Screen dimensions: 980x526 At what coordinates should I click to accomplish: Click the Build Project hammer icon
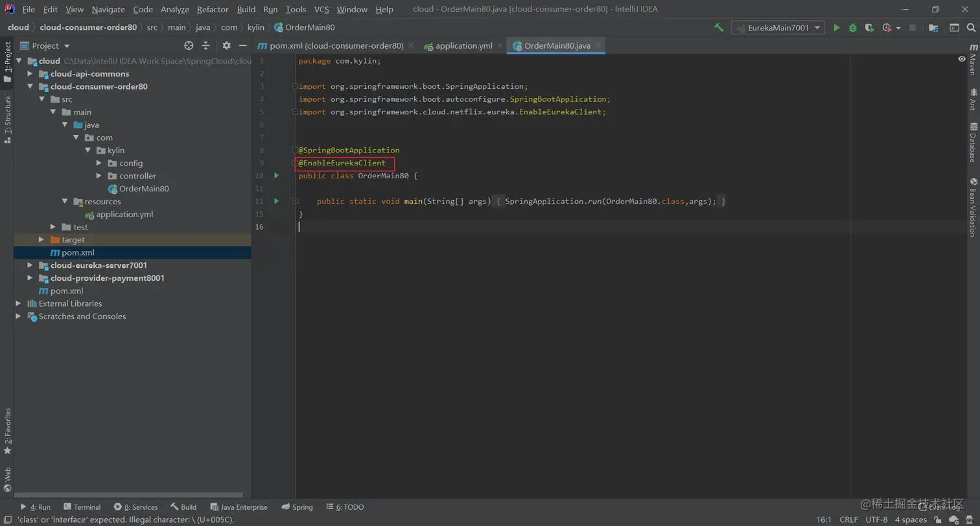tap(719, 28)
